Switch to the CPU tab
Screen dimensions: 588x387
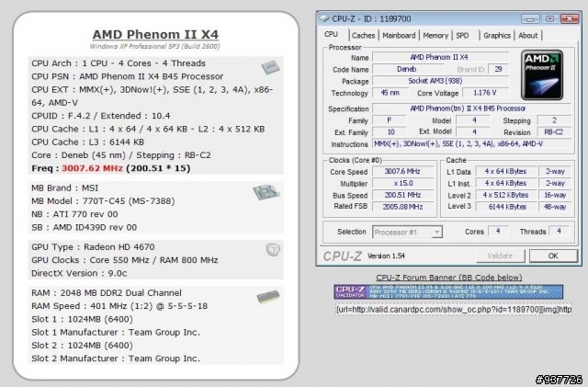point(331,35)
